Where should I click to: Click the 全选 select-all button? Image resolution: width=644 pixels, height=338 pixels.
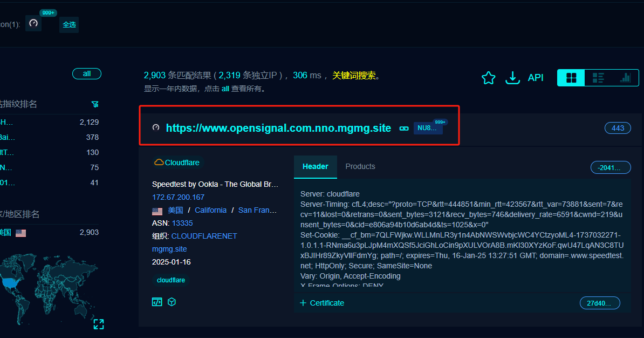point(69,24)
